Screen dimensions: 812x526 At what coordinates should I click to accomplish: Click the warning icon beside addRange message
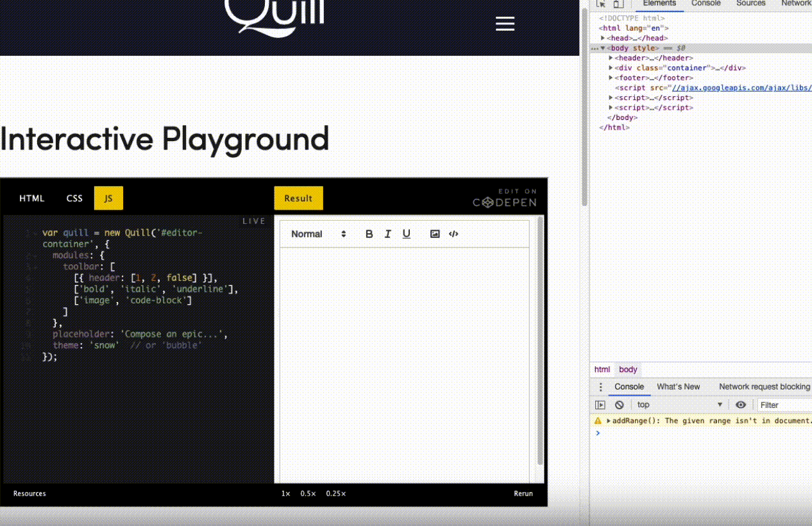(x=598, y=421)
